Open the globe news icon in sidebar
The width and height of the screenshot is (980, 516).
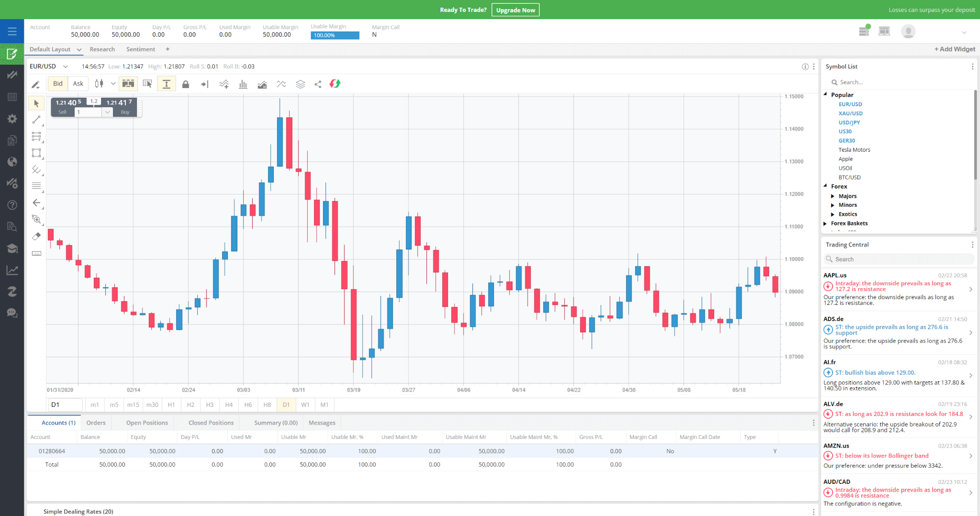(12, 162)
